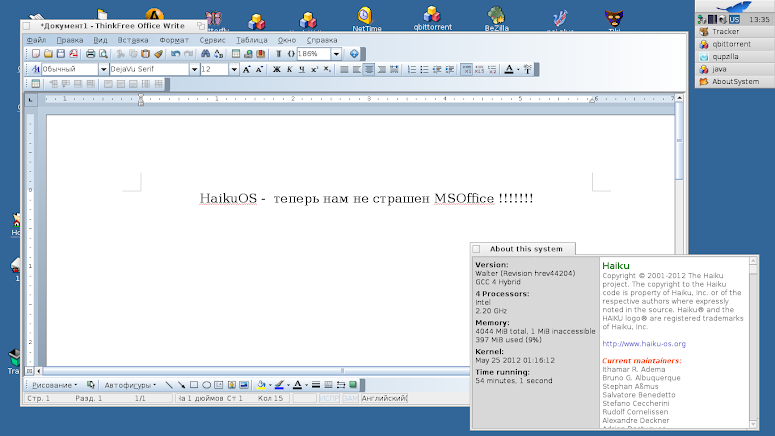Select the Arrow drawing tool
This screenshot has width=775, height=436.
(181, 385)
